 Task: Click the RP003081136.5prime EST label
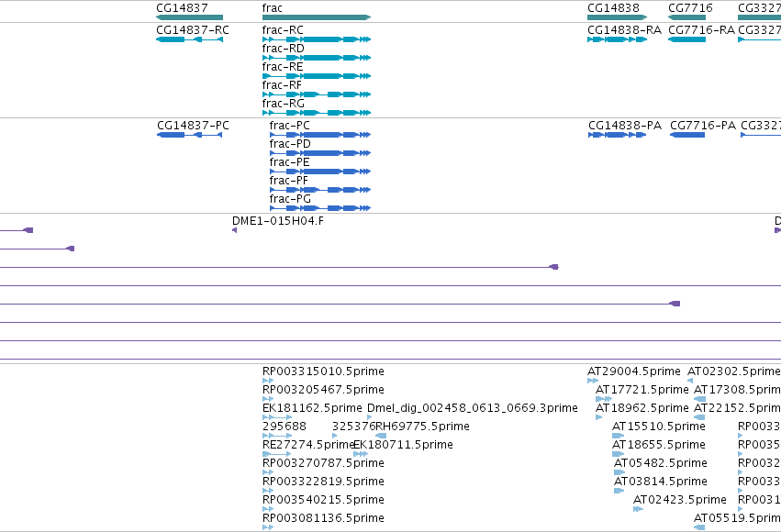[323, 518]
